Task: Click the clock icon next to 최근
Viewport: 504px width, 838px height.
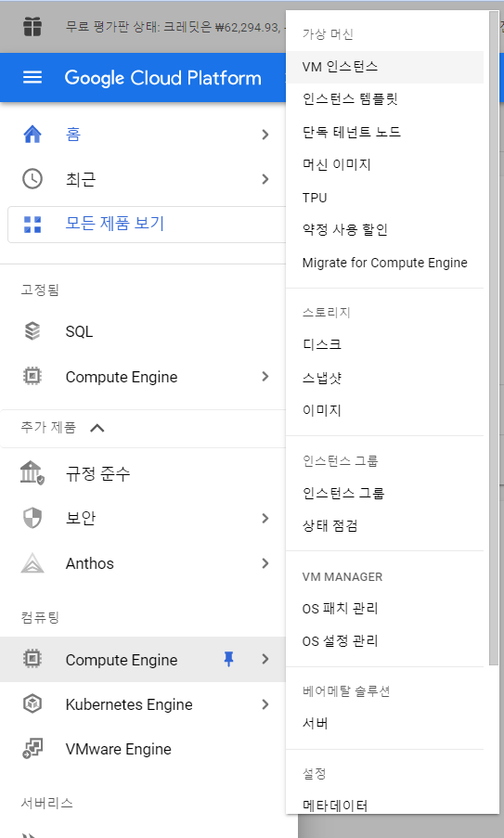Action: pyautogui.click(x=32, y=178)
